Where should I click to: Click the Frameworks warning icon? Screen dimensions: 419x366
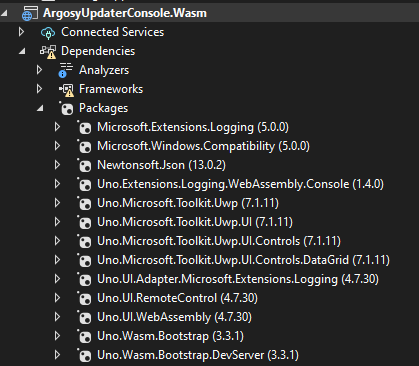click(x=66, y=90)
